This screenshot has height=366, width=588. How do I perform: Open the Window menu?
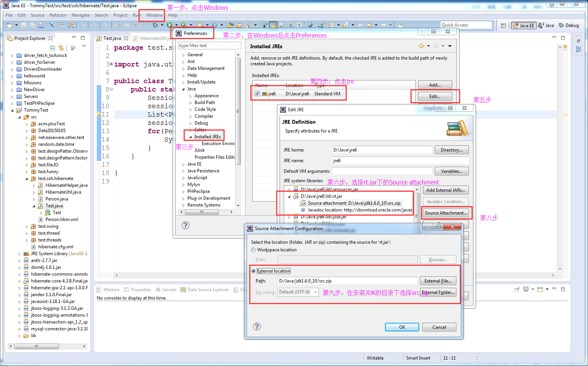coord(154,15)
